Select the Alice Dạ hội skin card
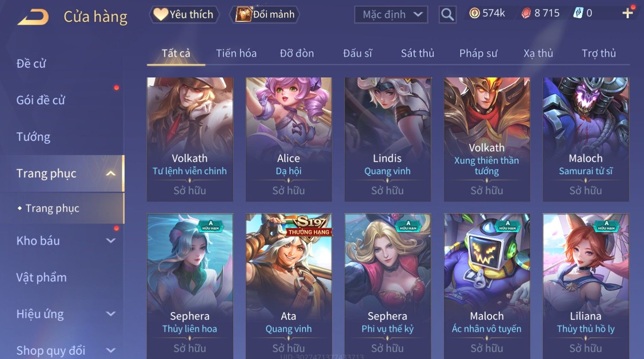The height and width of the screenshot is (359, 644). (289, 139)
